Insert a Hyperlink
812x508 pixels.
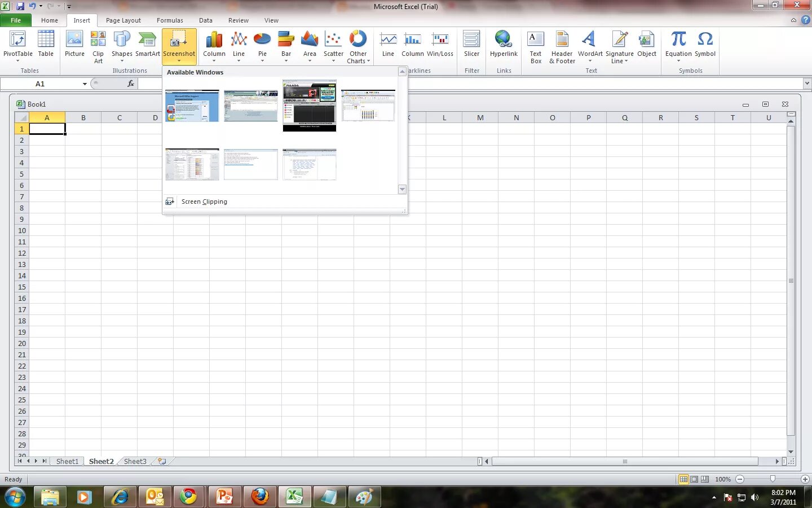[x=504, y=45]
